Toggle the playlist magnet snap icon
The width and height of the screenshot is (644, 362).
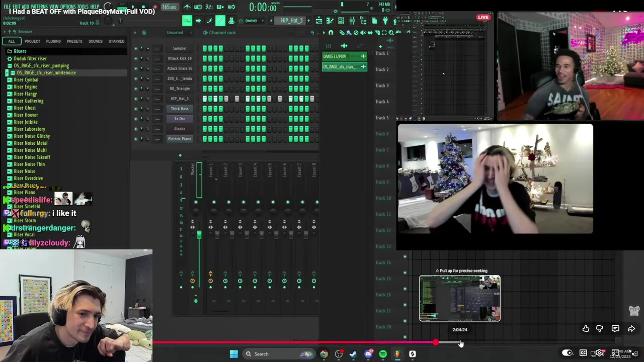tap(331, 33)
